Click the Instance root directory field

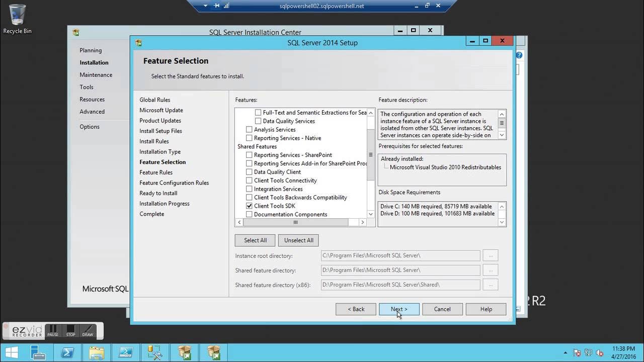[x=400, y=255]
